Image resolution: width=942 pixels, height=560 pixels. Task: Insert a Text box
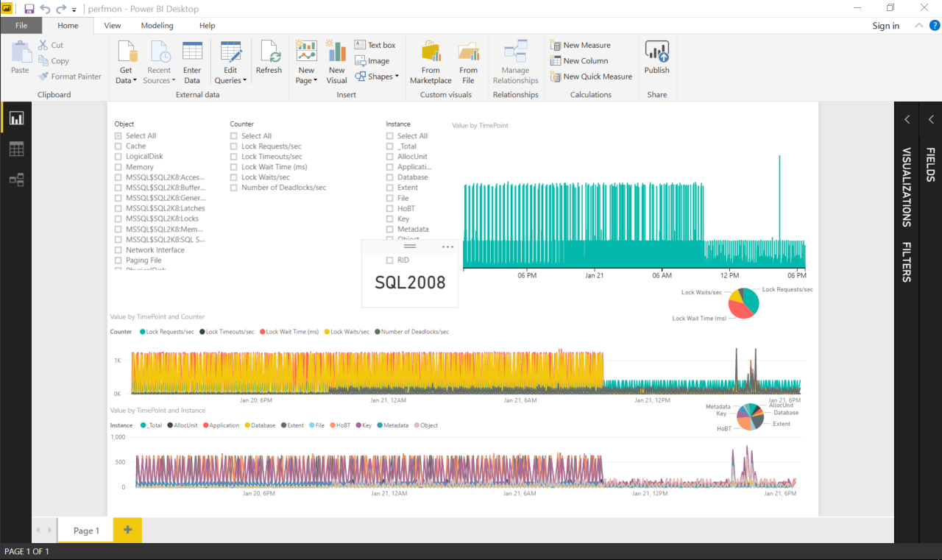pos(375,46)
